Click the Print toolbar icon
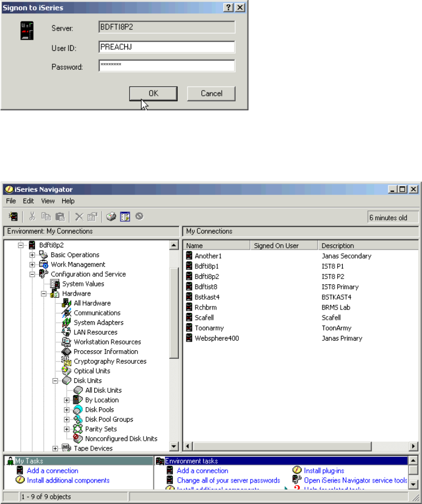 click(x=111, y=216)
